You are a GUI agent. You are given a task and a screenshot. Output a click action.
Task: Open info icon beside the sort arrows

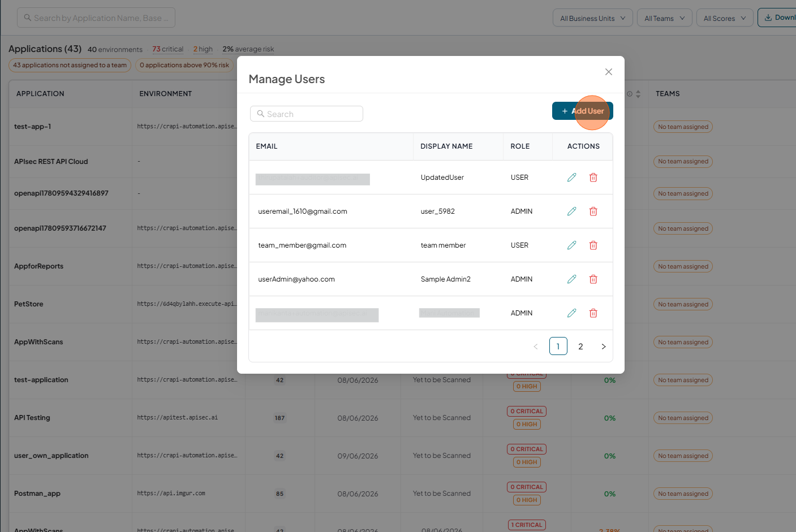[630, 94]
